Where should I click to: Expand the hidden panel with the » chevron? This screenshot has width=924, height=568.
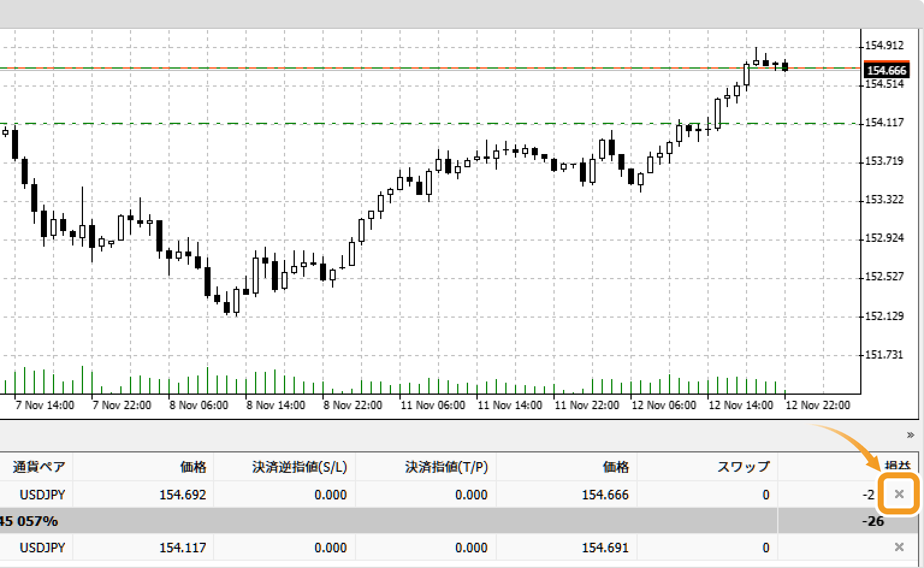click(910, 435)
